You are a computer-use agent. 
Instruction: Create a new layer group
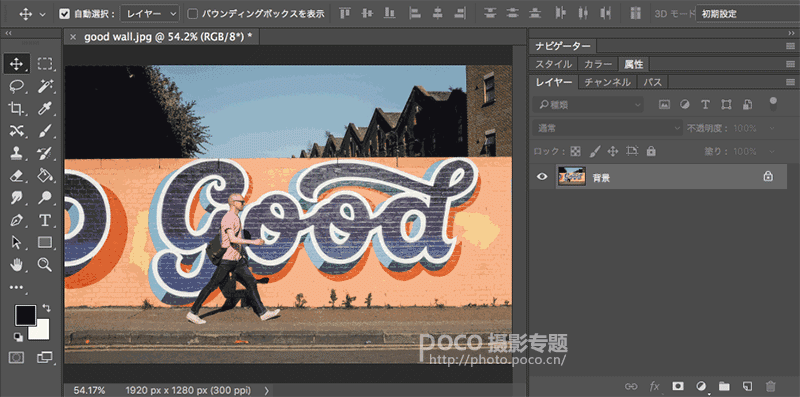pos(724,386)
